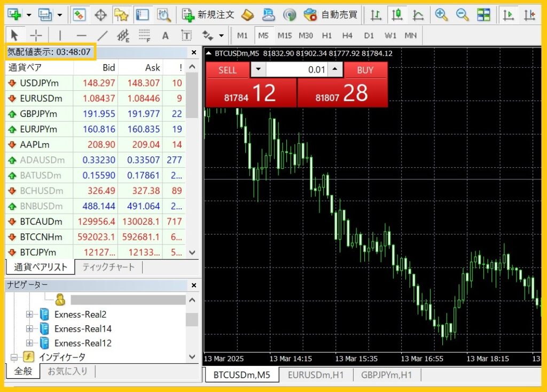547x392 pixels.
Task: Zoom out on the chart
Action: (462, 14)
